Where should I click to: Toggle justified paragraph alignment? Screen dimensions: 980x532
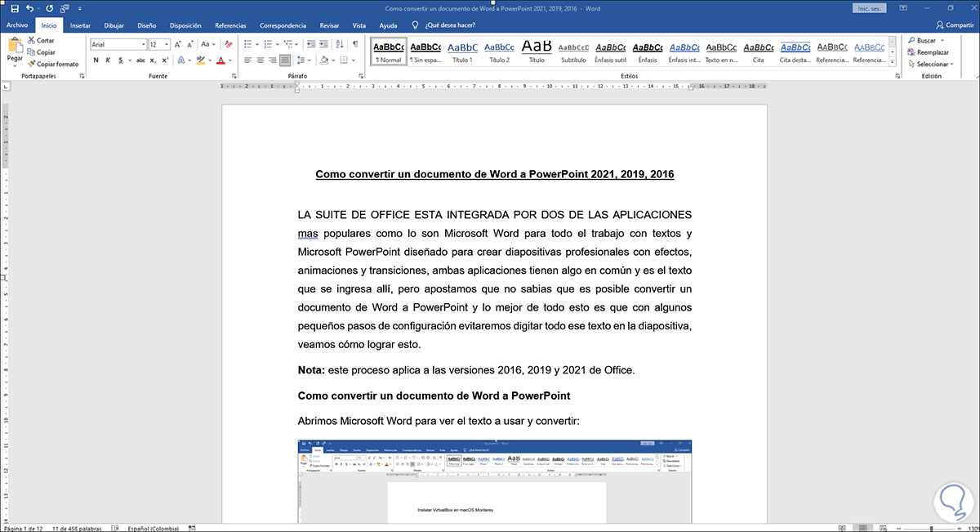pos(285,60)
